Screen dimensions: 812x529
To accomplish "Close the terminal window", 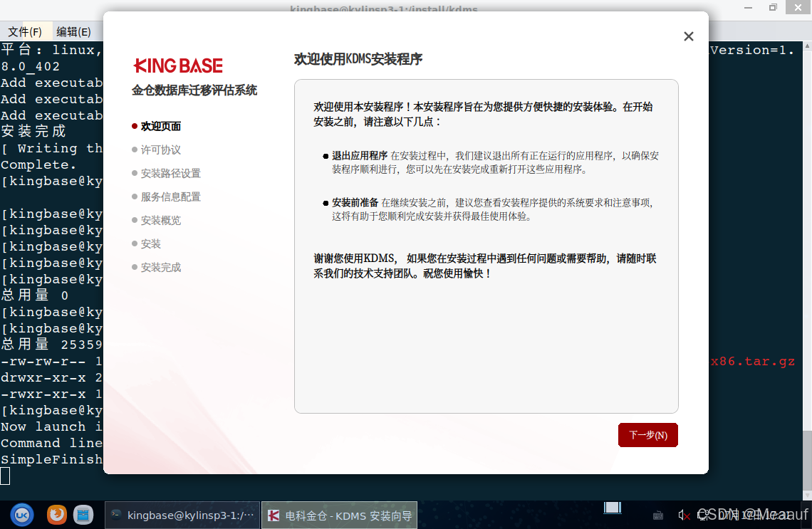I will (x=798, y=7).
